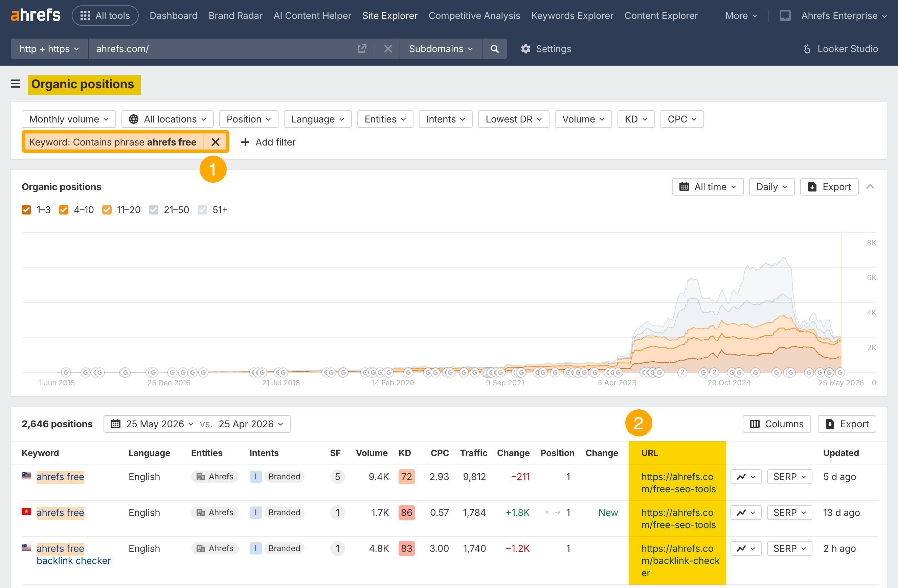Open history chart icon for 9.4K row
The width and height of the screenshot is (898, 588).
tap(746, 477)
